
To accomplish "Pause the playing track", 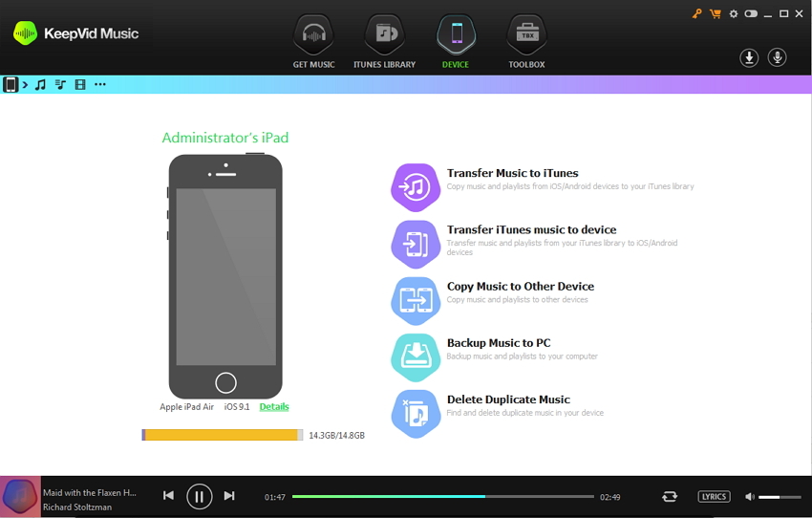I will (200, 497).
